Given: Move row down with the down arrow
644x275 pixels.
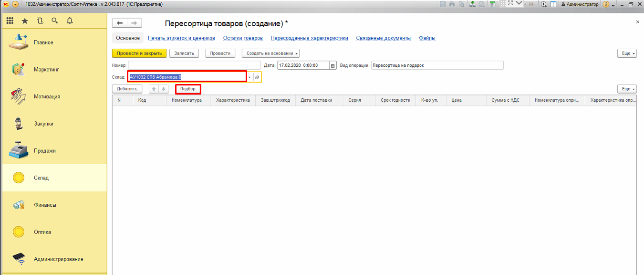Looking at the screenshot, I should [164, 89].
